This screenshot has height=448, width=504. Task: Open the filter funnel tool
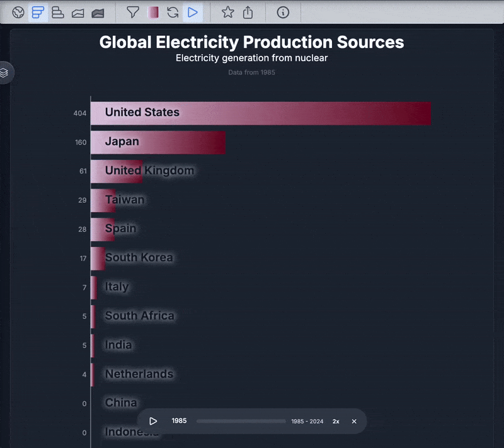(x=132, y=12)
